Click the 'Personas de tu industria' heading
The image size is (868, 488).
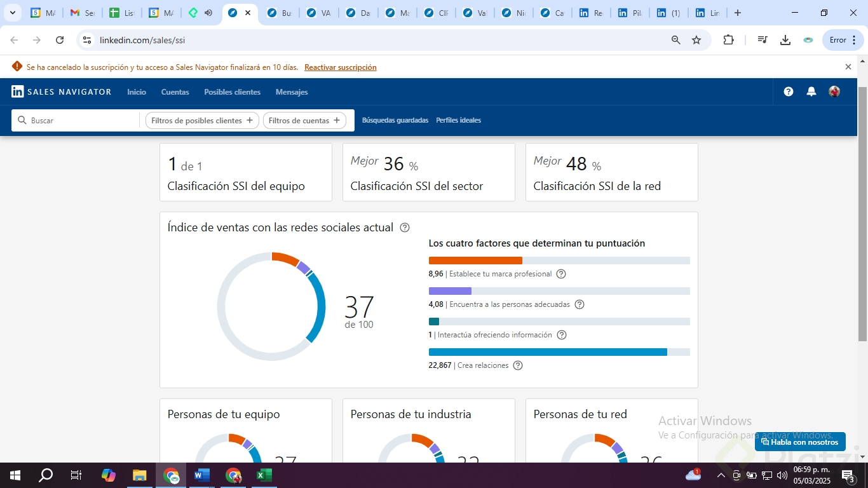pyautogui.click(x=411, y=414)
